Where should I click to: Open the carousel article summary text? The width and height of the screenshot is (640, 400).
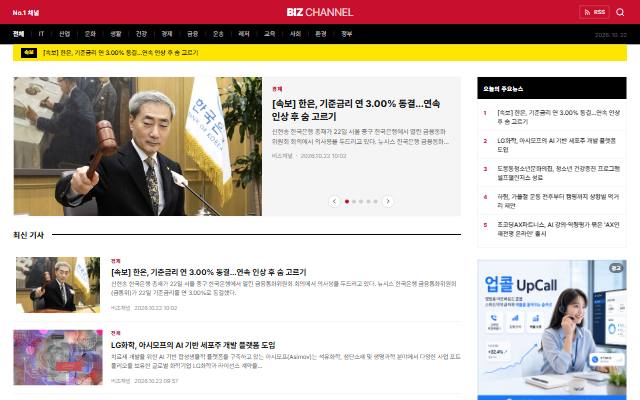(x=360, y=137)
